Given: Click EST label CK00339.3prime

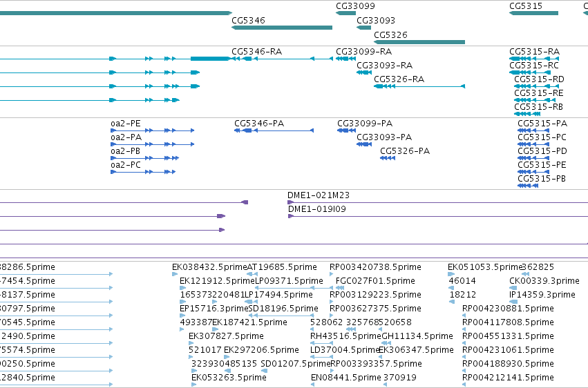Looking at the screenshot, I should [x=544, y=281].
